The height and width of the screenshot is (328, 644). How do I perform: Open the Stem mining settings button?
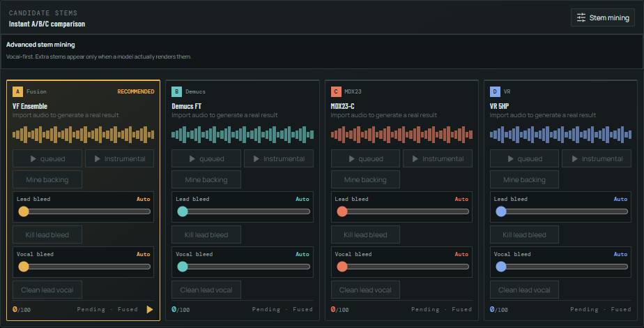tap(602, 17)
